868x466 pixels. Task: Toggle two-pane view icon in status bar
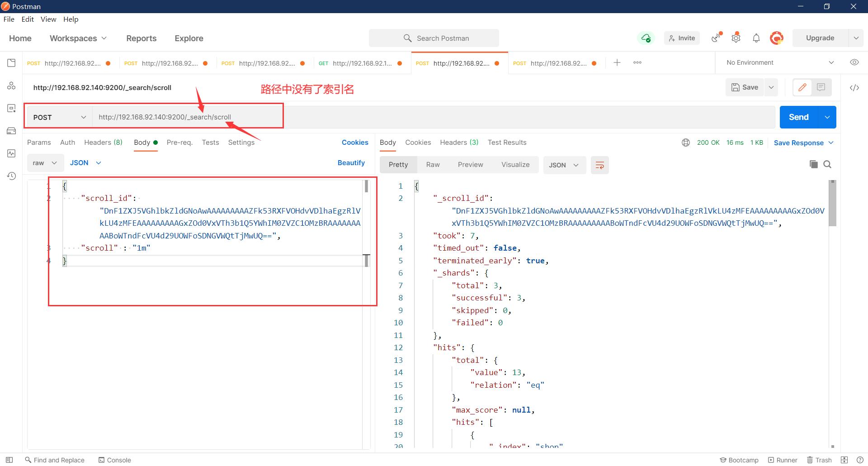pos(844,460)
